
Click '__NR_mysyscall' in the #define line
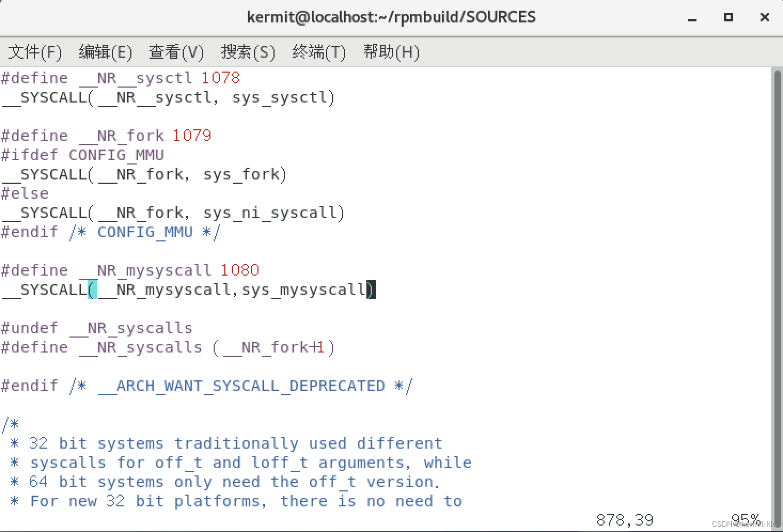[145, 270]
